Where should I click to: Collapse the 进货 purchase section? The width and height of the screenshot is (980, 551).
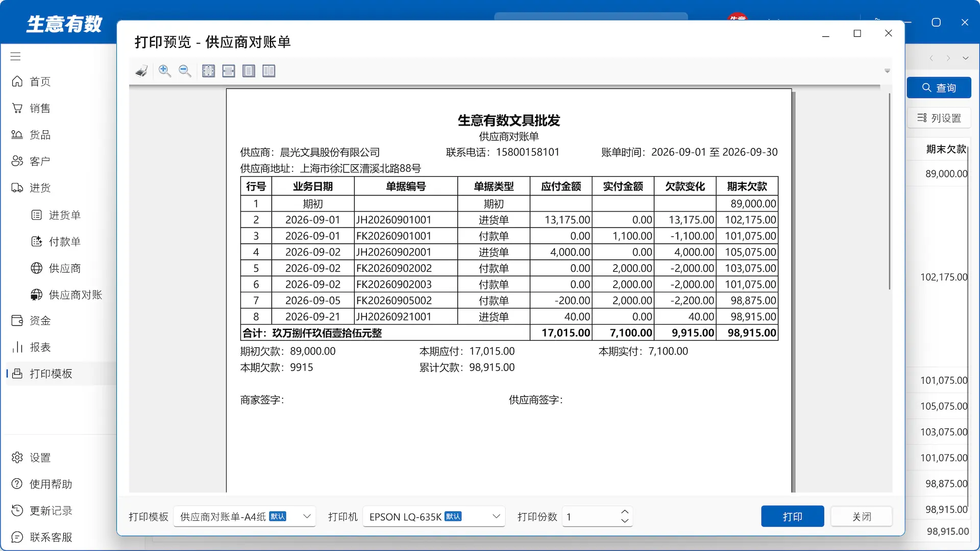pyautogui.click(x=58, y=188)
